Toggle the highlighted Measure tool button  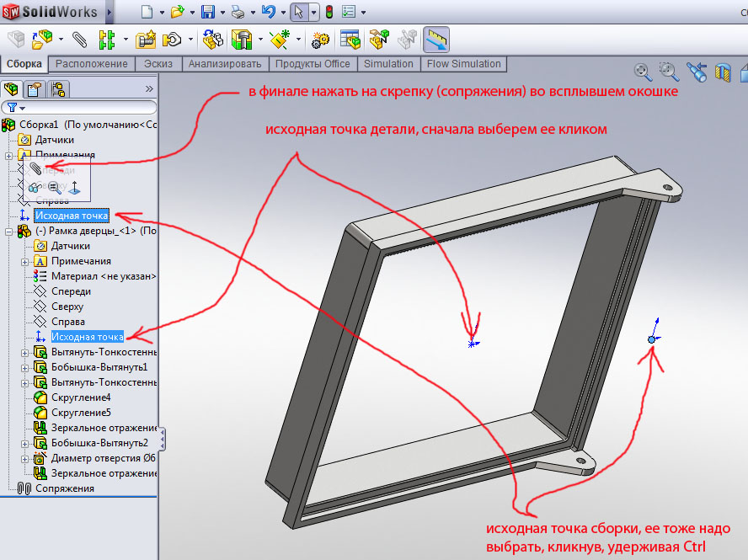435,39
